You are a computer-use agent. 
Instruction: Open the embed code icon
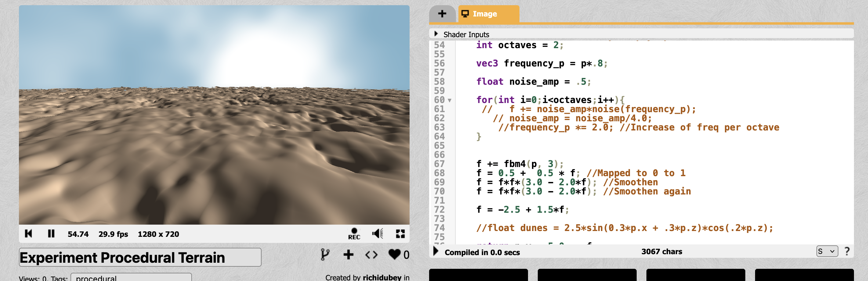pos(371,255)
